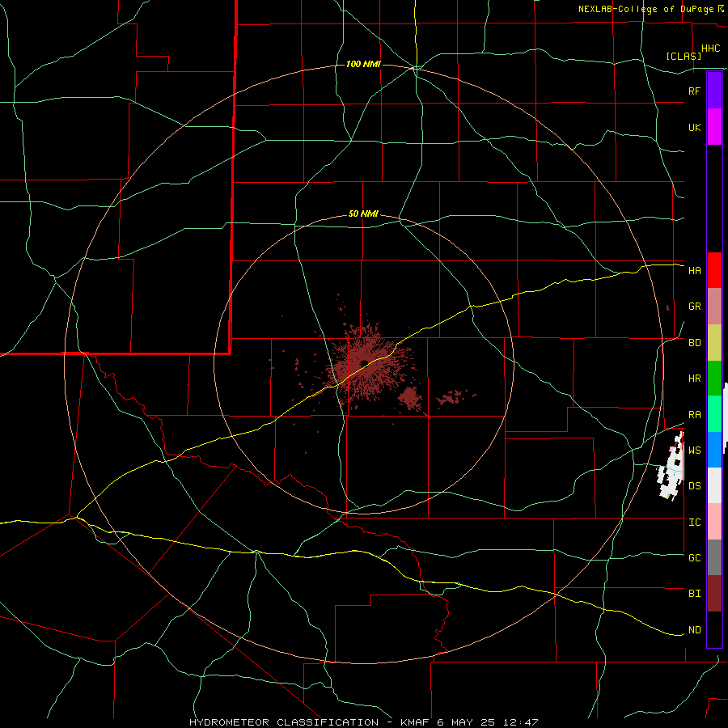Viewport: 728px width, 728px height.
Task: Click the GC legend label
Action: click(x=694, y=557)
